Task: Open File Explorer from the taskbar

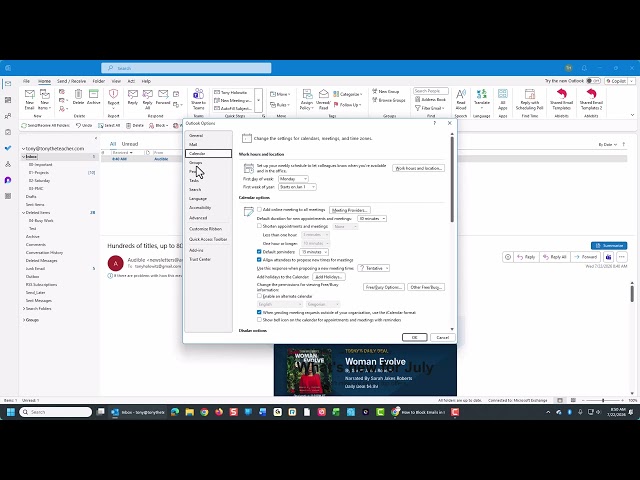Action: pos(189,412)
